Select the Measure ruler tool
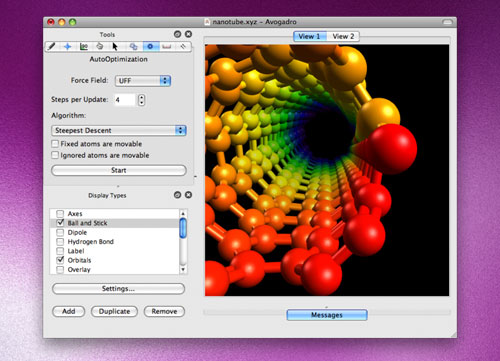This screenshot has height=361, width=500. (x=167, y=46)
